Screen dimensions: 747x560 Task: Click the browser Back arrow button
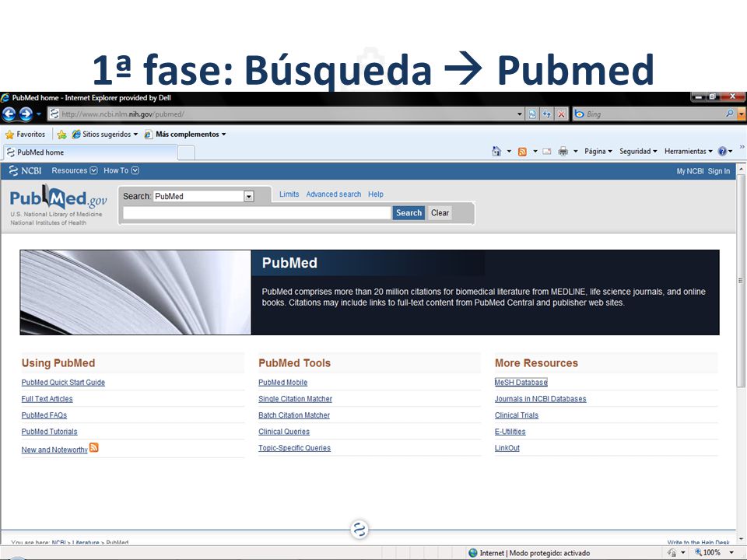[x=9, y=114]
